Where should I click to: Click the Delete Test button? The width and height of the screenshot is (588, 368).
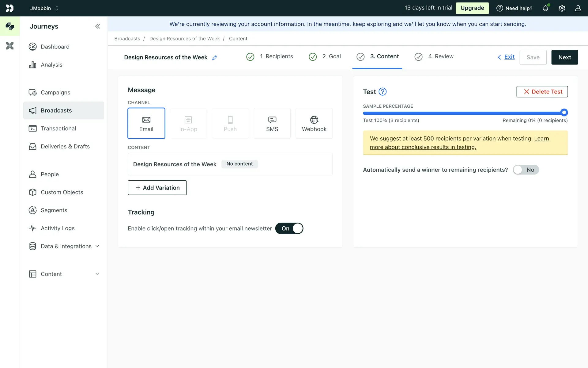pyautogui.click(x=542, y=92)
